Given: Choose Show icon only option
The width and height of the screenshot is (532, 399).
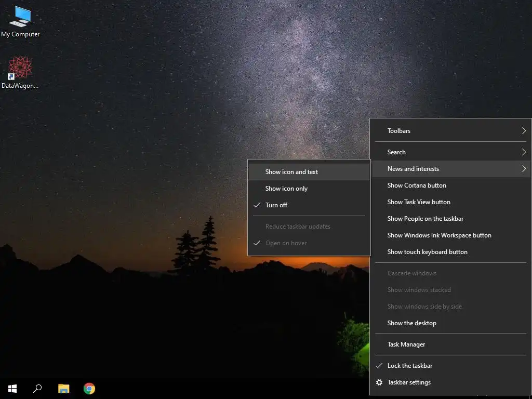Looking at the screenshot, I should click(309, 188).
